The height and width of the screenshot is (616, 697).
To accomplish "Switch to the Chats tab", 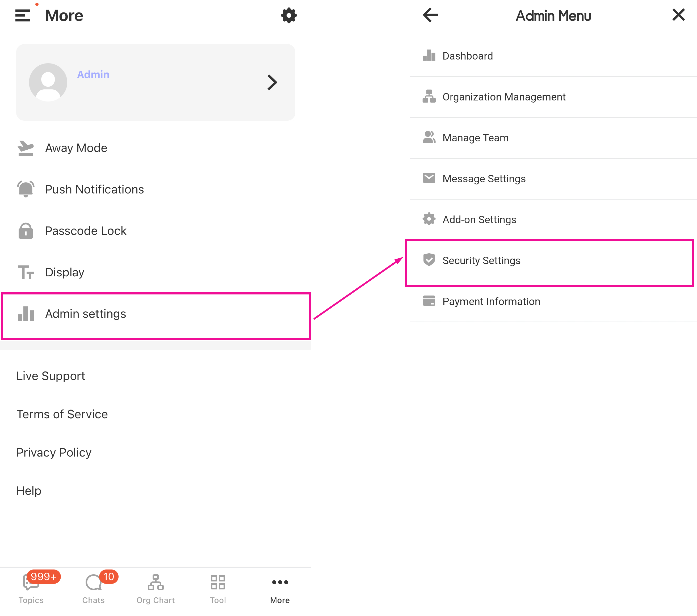I will 93,587.
